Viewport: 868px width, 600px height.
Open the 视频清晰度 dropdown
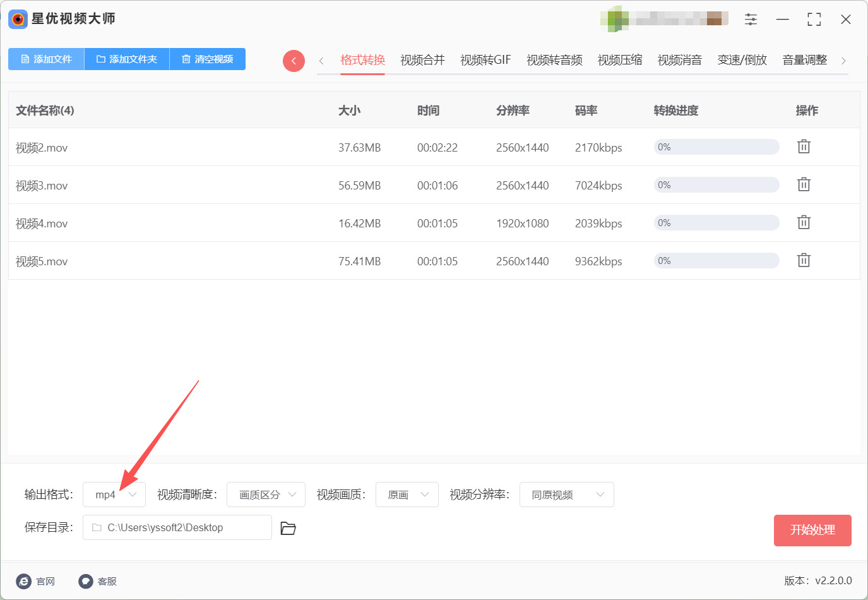(x=266, y=495)
